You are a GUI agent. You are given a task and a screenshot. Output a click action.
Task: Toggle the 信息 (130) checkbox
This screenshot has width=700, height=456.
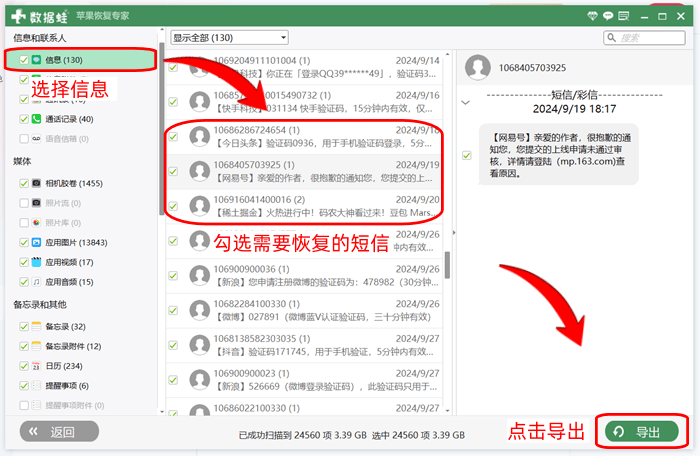tap(24, 60)
